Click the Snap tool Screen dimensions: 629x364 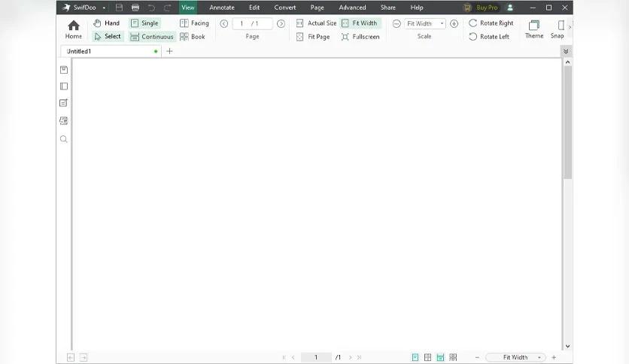558,29
